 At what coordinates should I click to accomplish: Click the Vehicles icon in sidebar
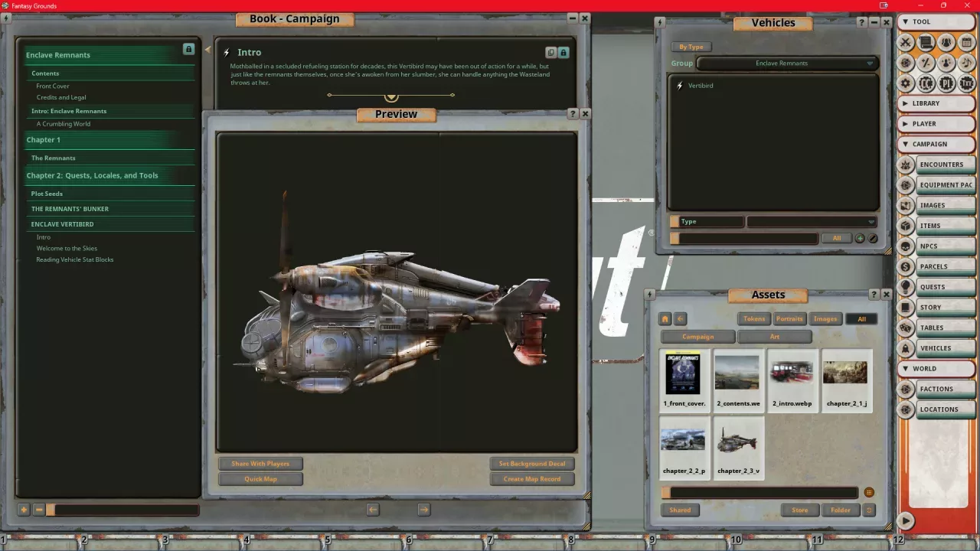906,348
